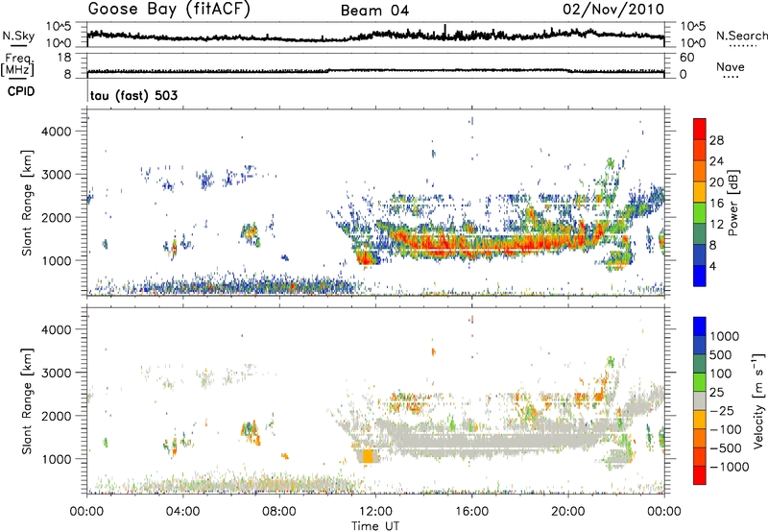Click the 'Goose Bay (fitACF)' title text
The height and width of the screenshot is (532, 768).
click(x=169, y=10)
